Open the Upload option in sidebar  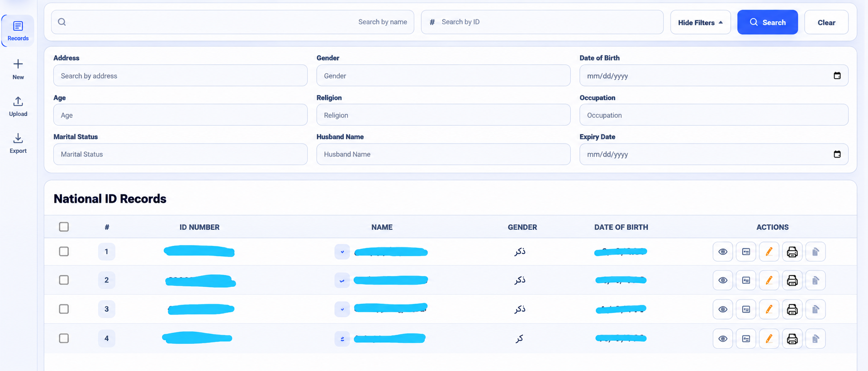[x=18, y=107]
